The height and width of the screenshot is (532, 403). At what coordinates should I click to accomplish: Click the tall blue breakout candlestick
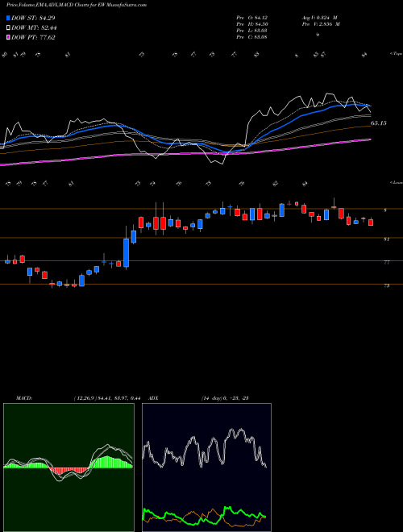click(127, 253)
